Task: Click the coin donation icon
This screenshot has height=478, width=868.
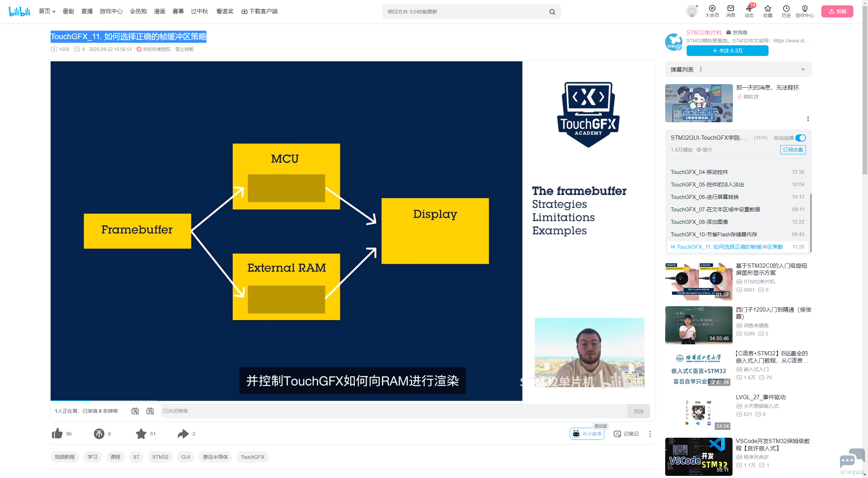Action: (99, 433)
